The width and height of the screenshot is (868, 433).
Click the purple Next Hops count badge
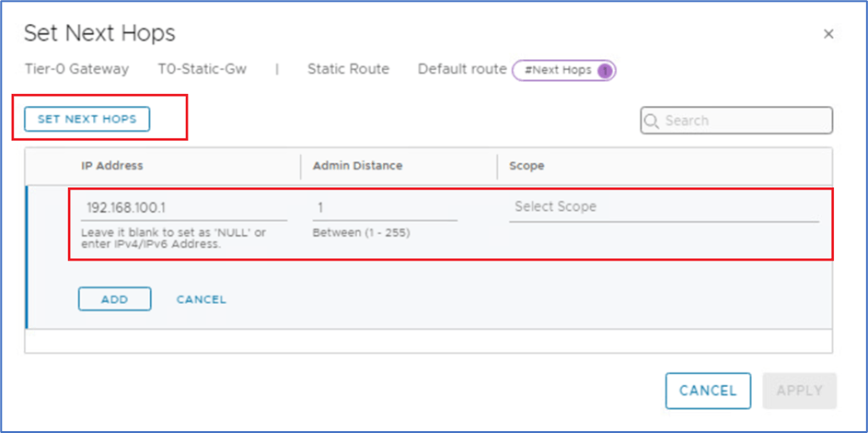click(605, 70)
